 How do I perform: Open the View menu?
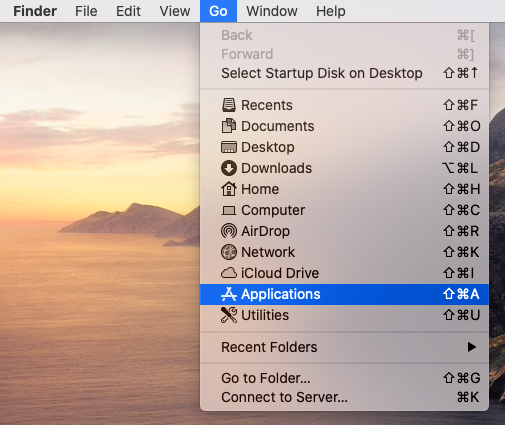point(175,11)
